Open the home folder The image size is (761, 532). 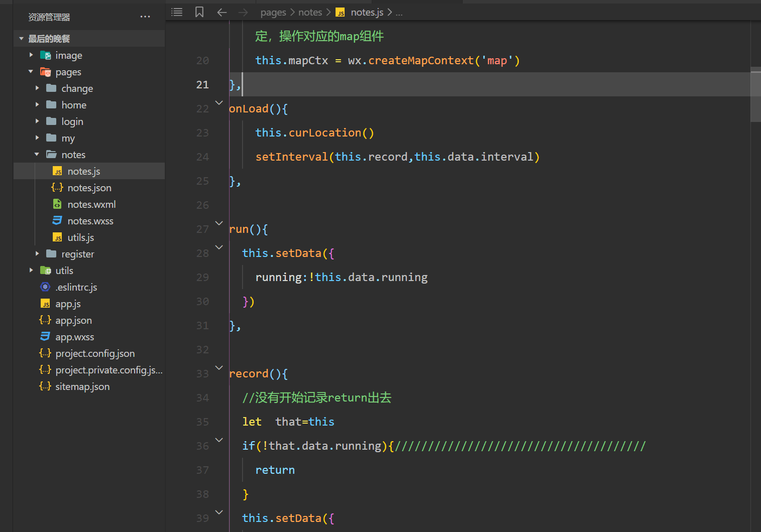89,105
